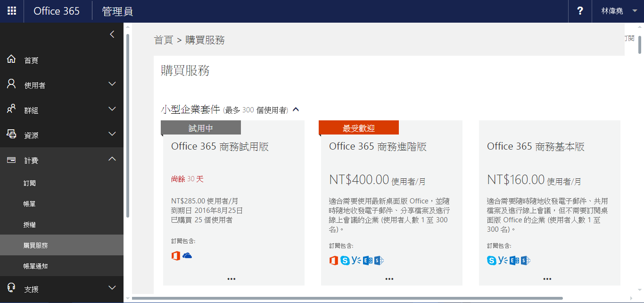Click the Users person icon in sidebar
Screen dimensions: 644x303
tap(12, 84)
